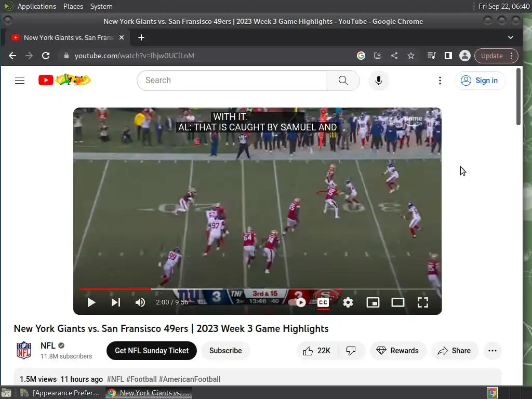Open the NFL channel avatar
This screenshot has height=399, width=532.
pos(24,350)
